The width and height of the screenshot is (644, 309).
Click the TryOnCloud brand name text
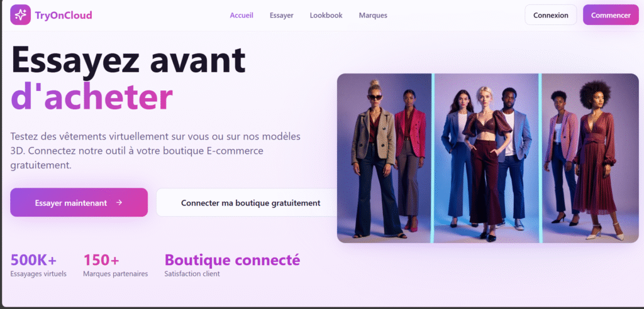pyautogui.click(x=63, y=15)
